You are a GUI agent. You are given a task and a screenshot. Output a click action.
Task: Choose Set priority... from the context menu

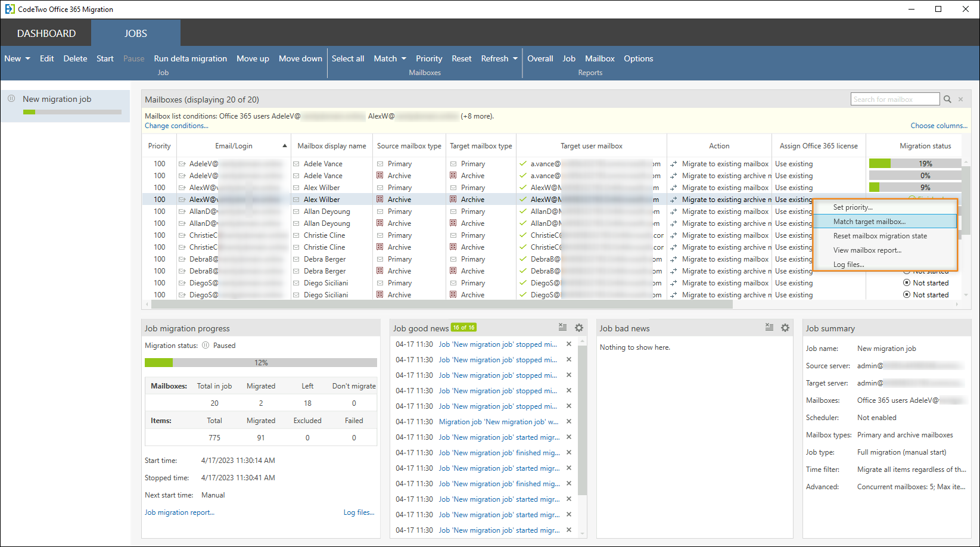coord(885,207)
